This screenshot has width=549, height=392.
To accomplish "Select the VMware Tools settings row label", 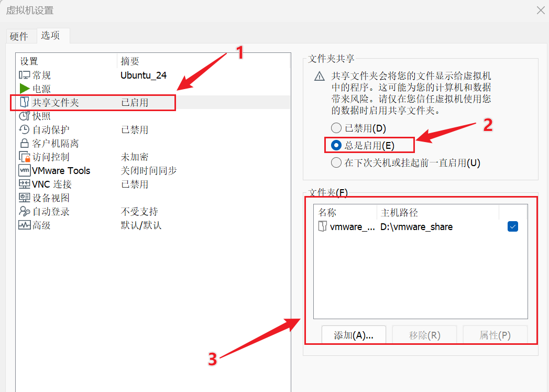I will pos(61,171).
